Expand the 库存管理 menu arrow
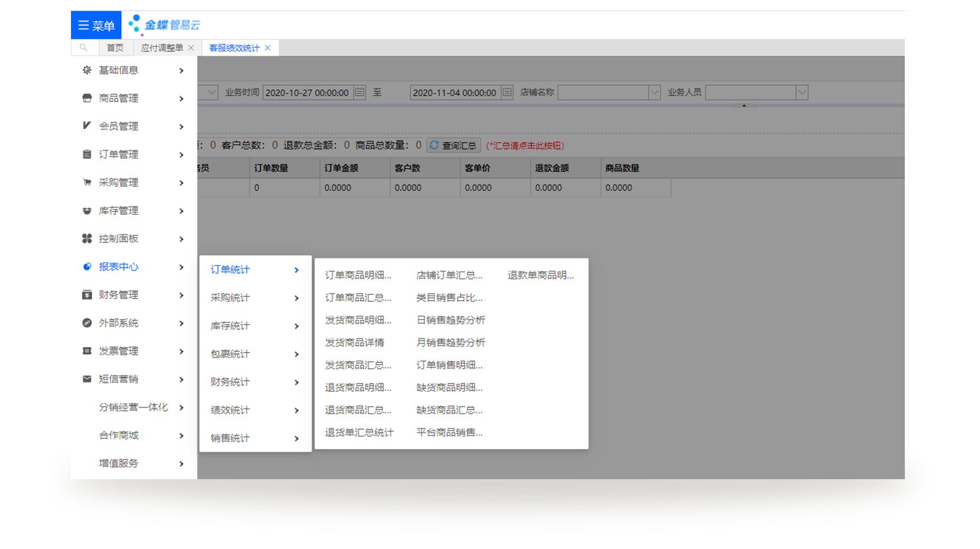The width and height of the screenshot is (980, 549). tap(181, 211)
